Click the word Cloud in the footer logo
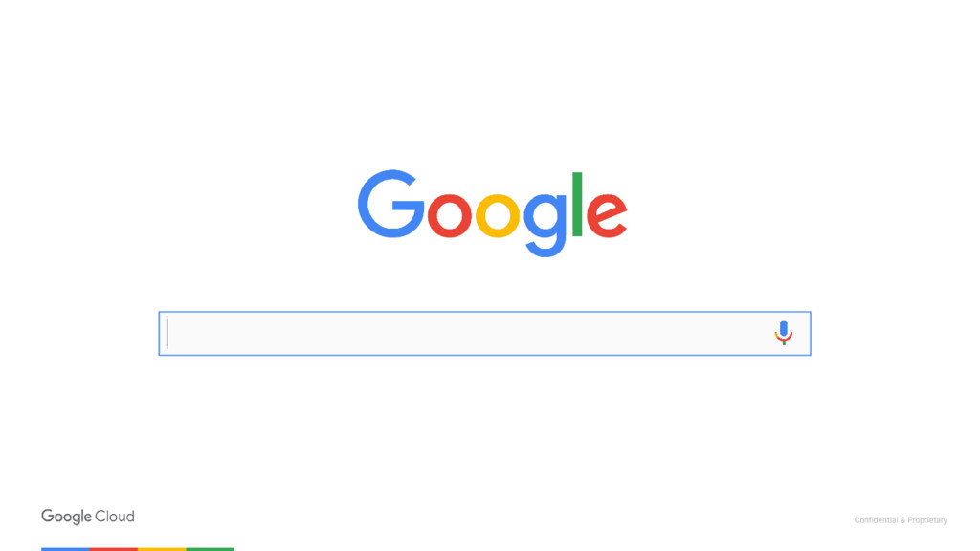Screen dimensions: 980x551 115,516
